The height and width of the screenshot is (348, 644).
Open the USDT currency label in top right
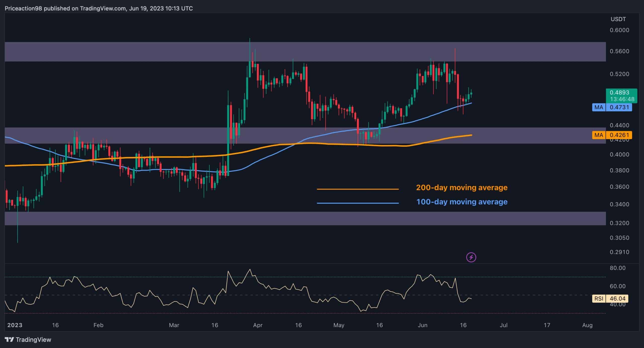point(617,19)
